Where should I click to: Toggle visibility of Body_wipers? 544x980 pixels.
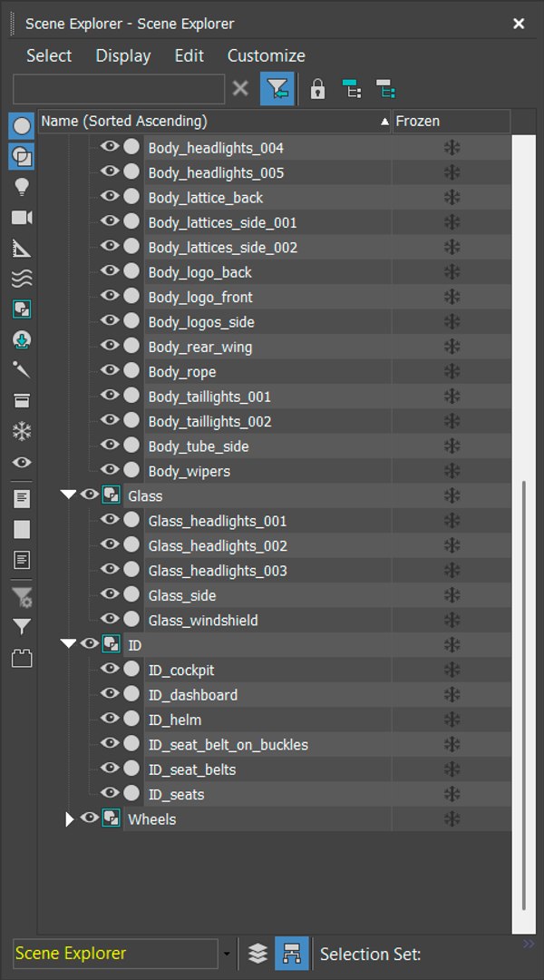(x=110, y=470)
